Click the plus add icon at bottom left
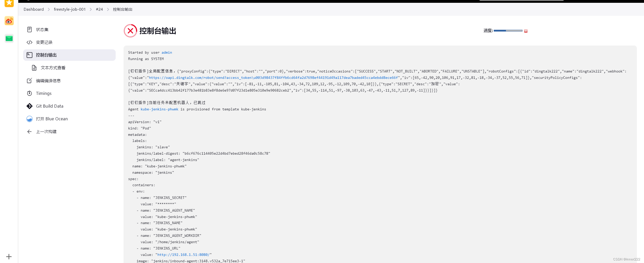 pyautogui.click(x=9, y=257)
